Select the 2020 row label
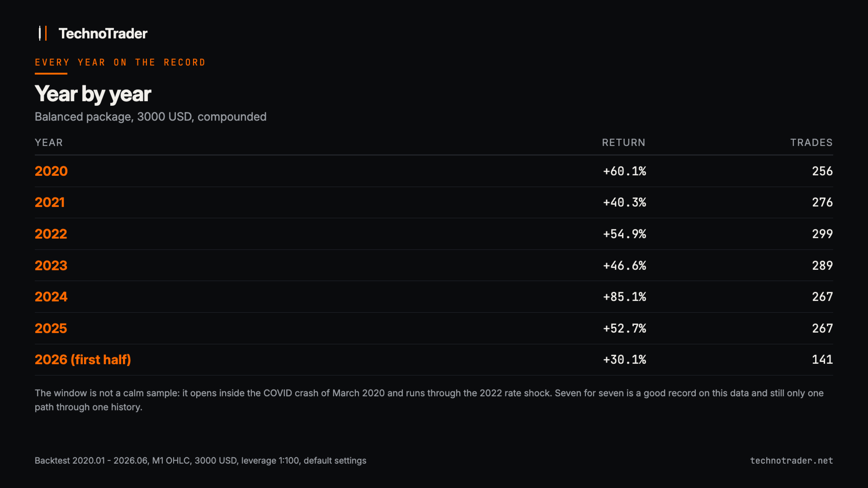 click(x=51, y=171)
